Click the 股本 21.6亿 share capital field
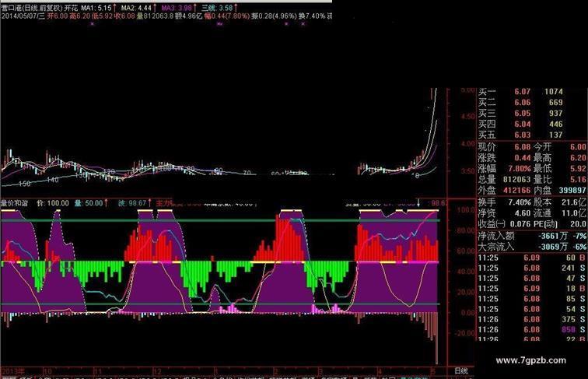 pos(560,202)
